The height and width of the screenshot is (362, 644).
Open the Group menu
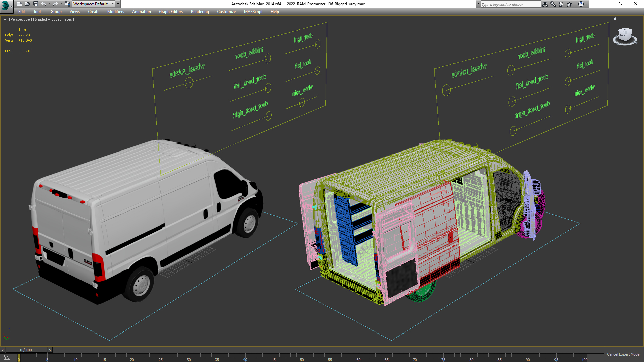point(56,12)
